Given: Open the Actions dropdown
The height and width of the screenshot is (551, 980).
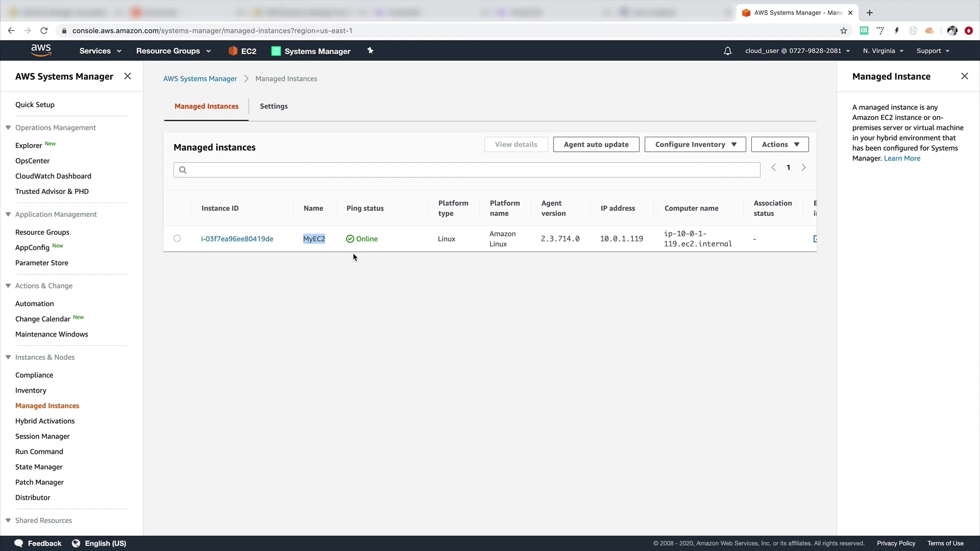Looking at the screenshot, I should click(779, 144).
